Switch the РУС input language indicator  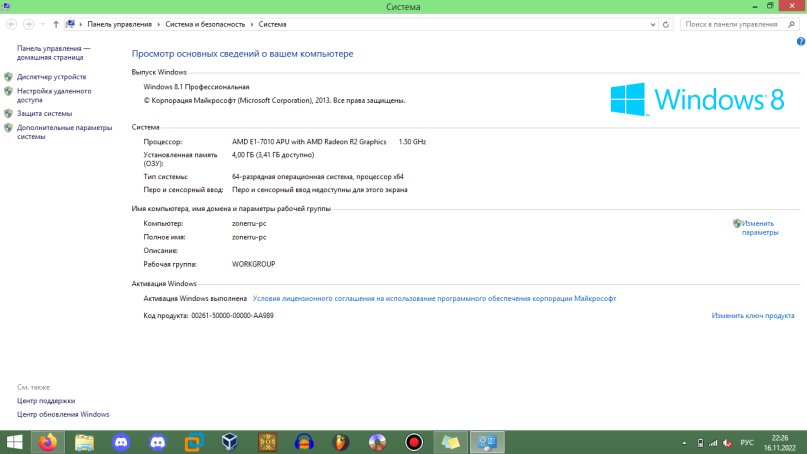(747, 443)
